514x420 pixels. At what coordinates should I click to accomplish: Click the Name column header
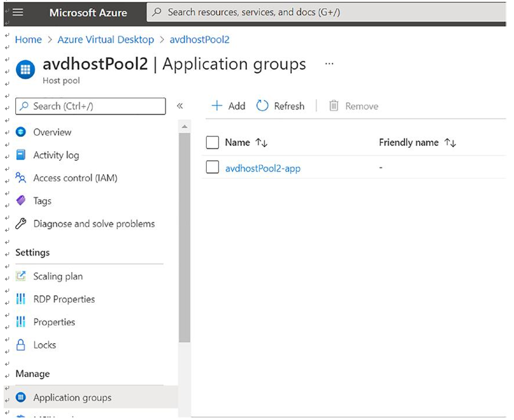click(x=238, y=142)
